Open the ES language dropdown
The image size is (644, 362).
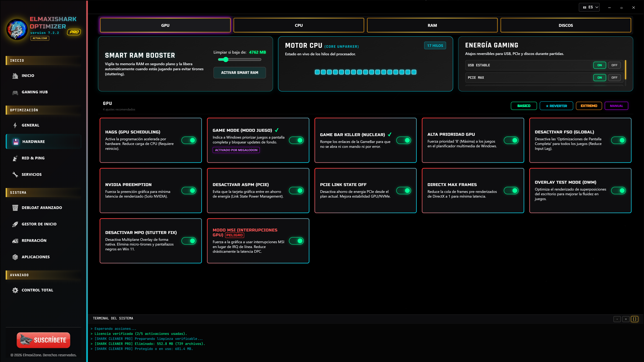(589, 7)
